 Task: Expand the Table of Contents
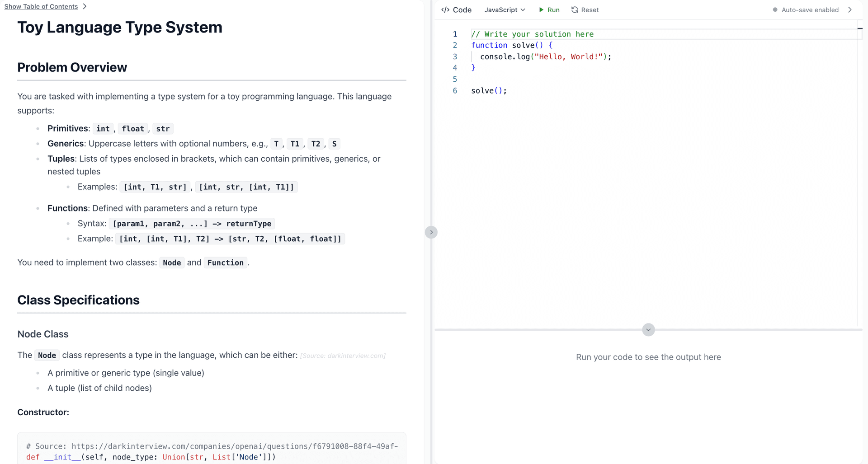(x=41, y=6)
